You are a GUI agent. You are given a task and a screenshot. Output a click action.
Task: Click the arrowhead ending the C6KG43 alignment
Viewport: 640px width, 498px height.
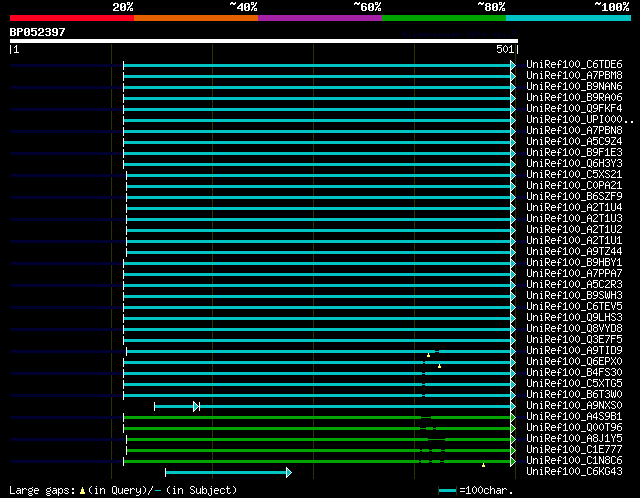click(x=289, y=473)
